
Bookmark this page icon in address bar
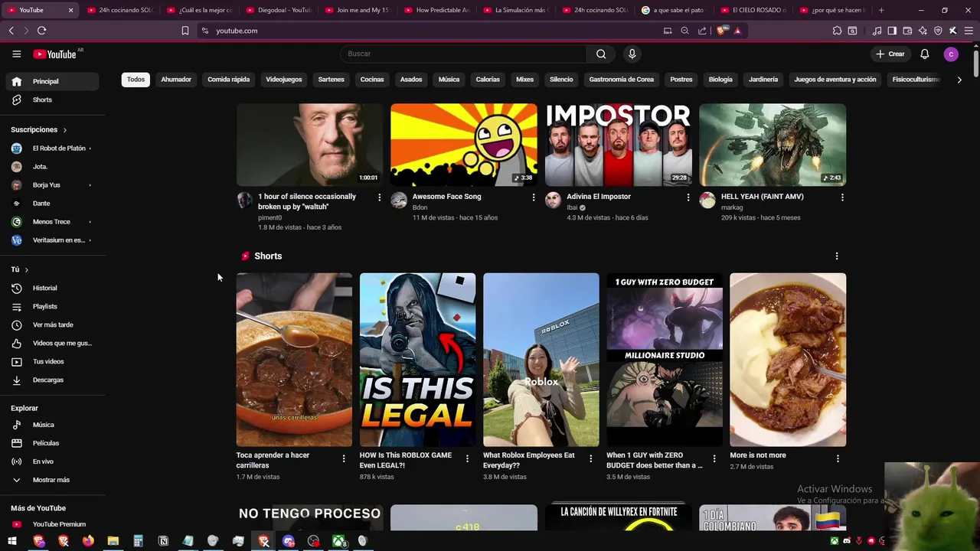click(x=185, y=31)
